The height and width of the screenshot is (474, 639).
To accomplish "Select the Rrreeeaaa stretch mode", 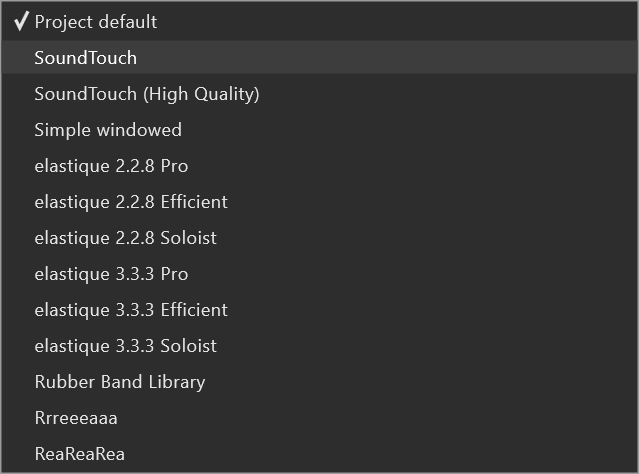I will coord(320,418).
